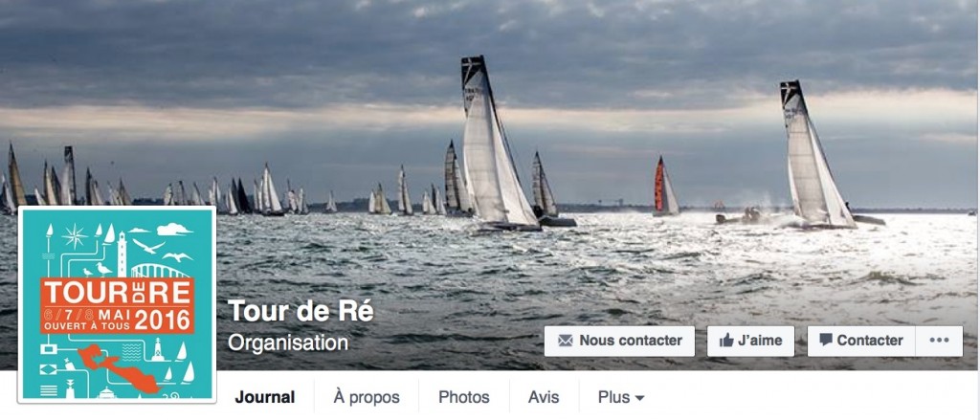Image resolution: width=980 pixels, height=420 pixels.
Task: Go to the Avis tab
Action: (x=544, y=397)
